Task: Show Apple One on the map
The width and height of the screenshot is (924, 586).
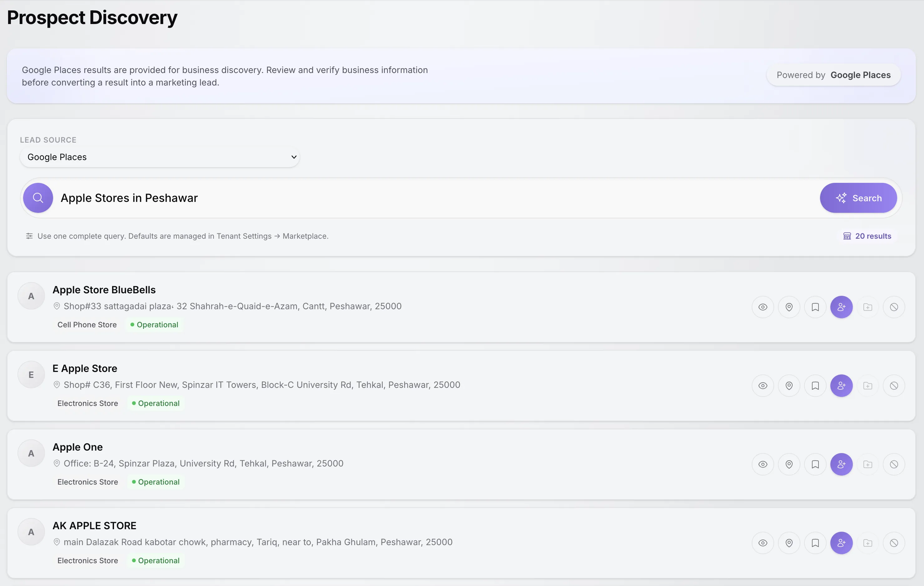Action: 789,464
